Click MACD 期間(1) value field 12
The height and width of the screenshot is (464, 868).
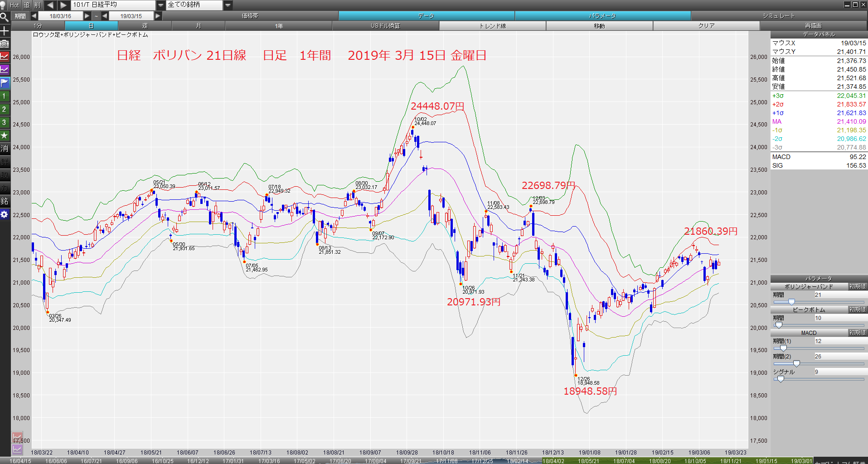click(840, 341)
